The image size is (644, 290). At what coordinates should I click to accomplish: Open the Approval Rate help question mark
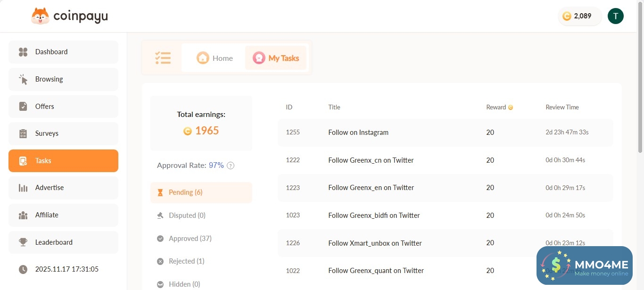[x=230, y=165]
